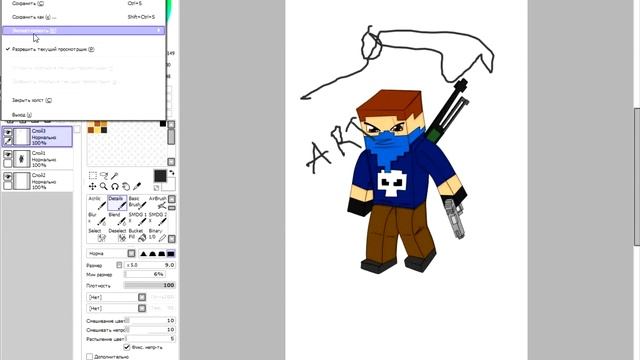This screenshot has width=640, height=360.
Task: Select the hand pan tool
Action: pos(126,187)
